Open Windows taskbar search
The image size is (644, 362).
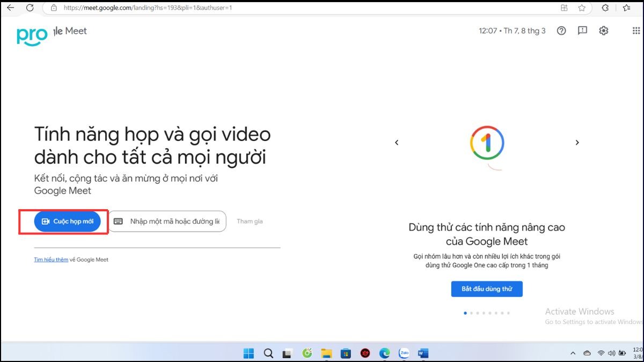click(268, 353)
